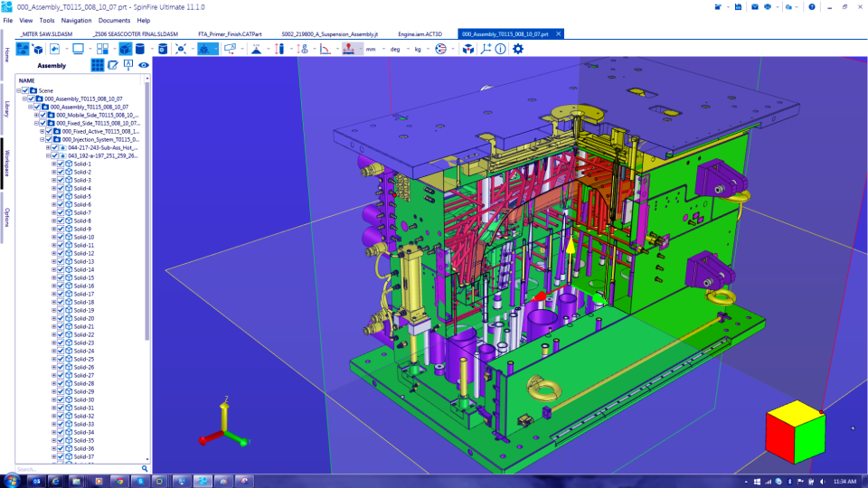This screenshot has width=868, height=488.
Task: Collapse the 000_Injection_System node
Action: 42,139
